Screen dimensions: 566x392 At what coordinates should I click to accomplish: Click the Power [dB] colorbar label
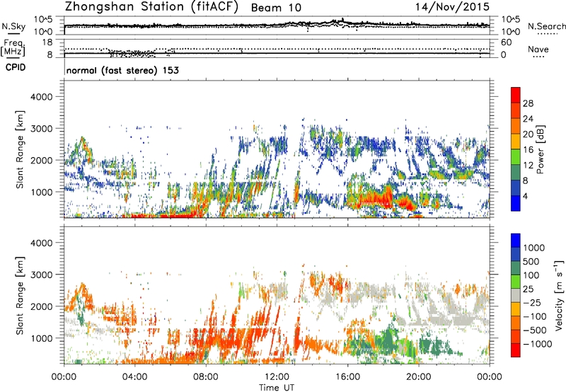pyautogui.click(x=540, y=149)
